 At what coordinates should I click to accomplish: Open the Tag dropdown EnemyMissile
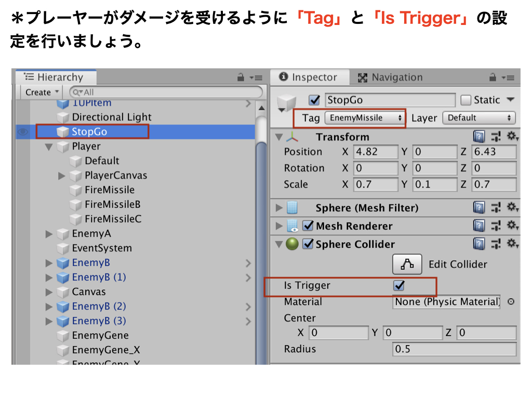coord(364,118)
